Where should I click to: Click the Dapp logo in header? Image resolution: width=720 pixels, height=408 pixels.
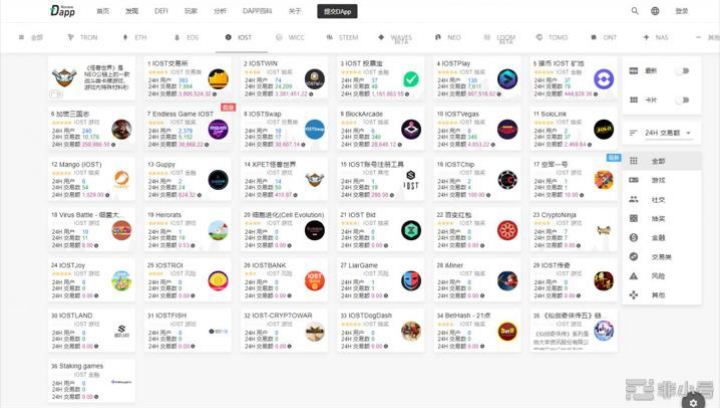[62, 11]
